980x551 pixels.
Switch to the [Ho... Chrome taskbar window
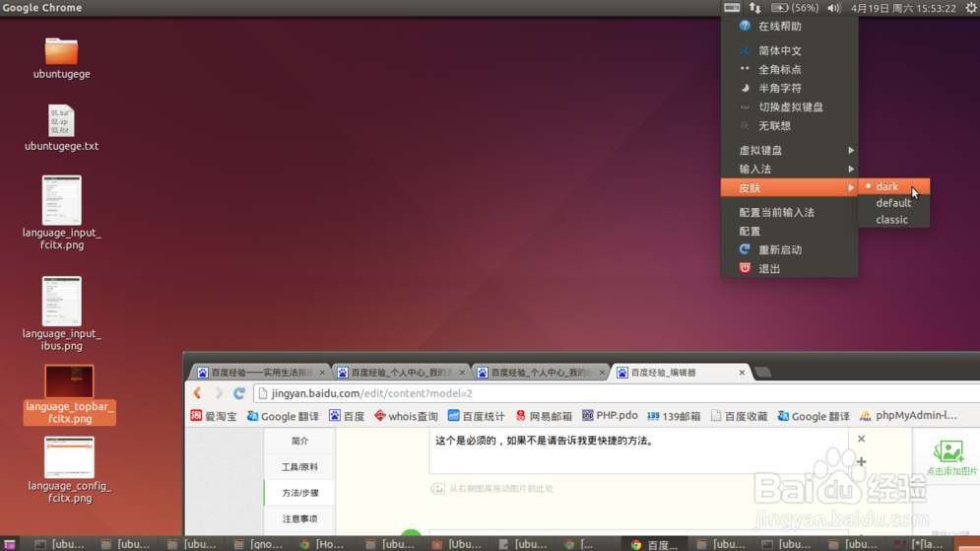(322, 544)
